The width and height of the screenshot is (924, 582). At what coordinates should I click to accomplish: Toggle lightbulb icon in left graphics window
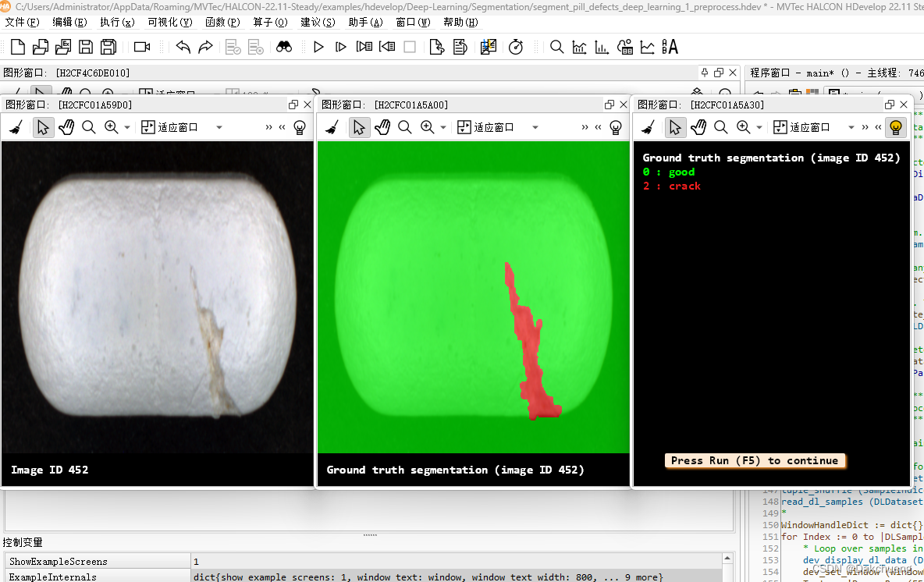pyautogui.click(x=300, y=127)
